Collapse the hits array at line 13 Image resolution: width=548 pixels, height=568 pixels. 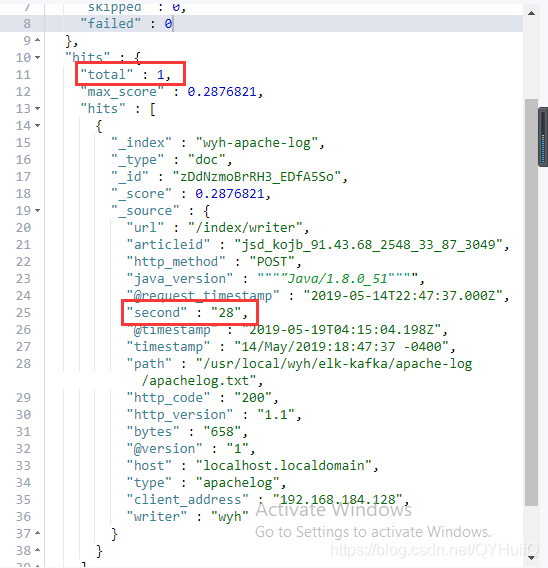click(37, 109)
